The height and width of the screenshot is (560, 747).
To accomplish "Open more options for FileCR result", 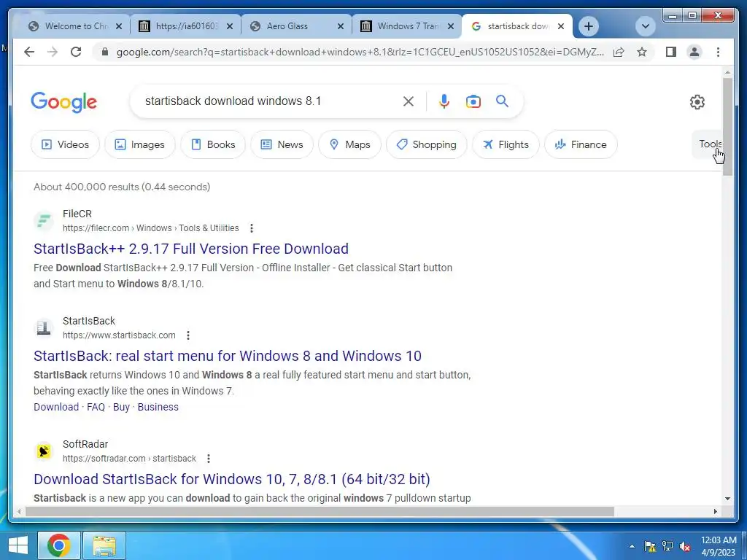I will (x=252, y=228).
